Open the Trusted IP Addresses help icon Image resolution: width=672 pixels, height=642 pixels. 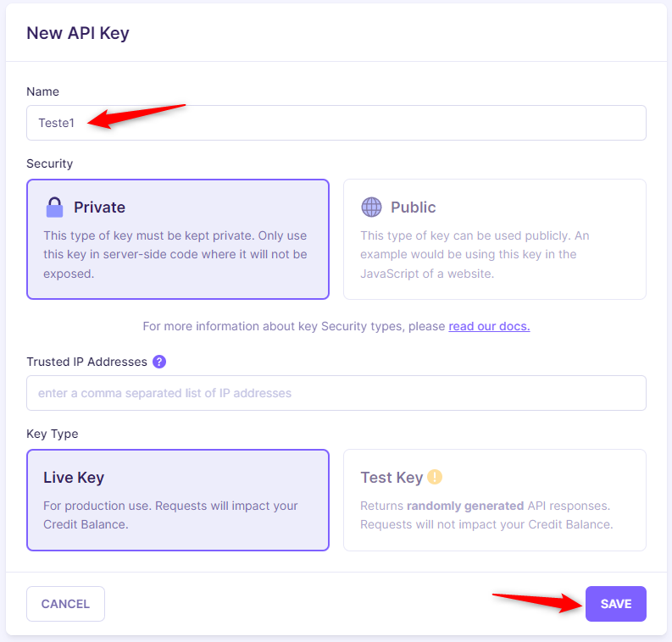[x=159, y=362]
